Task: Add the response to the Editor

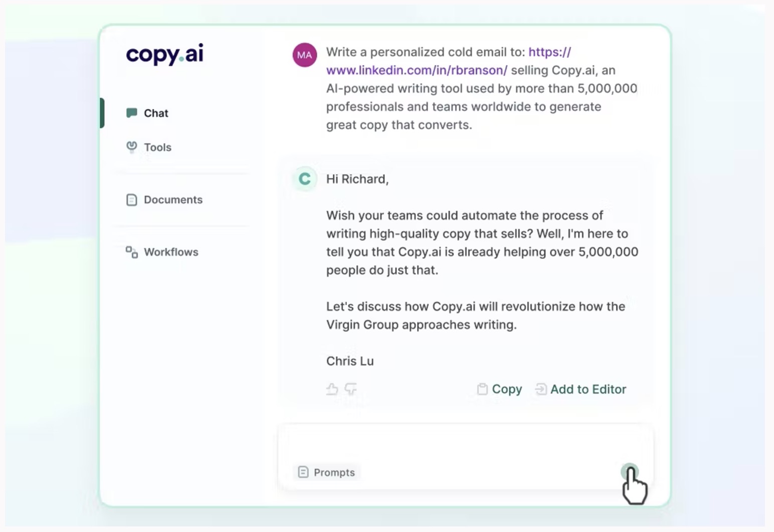Action: click(x=580, y=389)
